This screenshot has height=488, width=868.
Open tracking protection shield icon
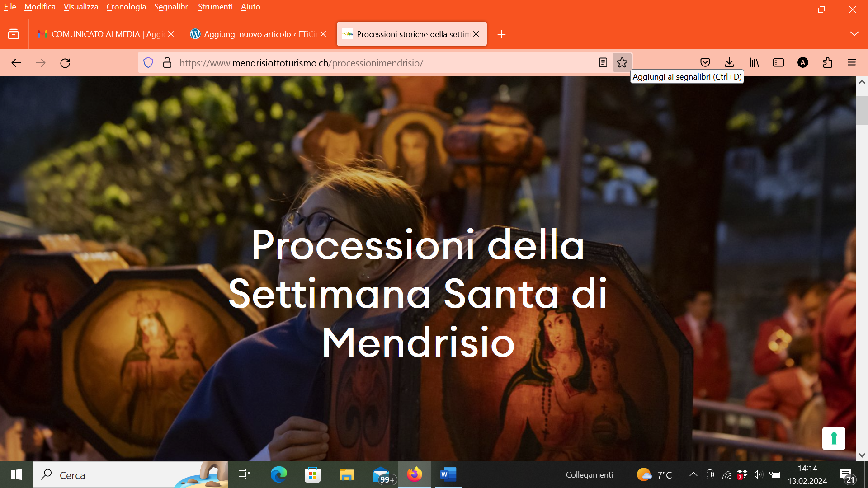[148, 63]
